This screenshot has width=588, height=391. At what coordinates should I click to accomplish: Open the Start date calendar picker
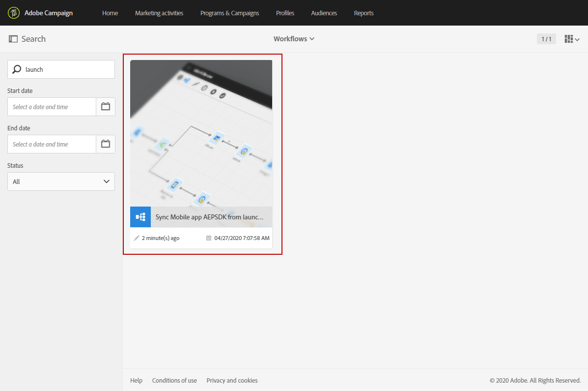106,107
